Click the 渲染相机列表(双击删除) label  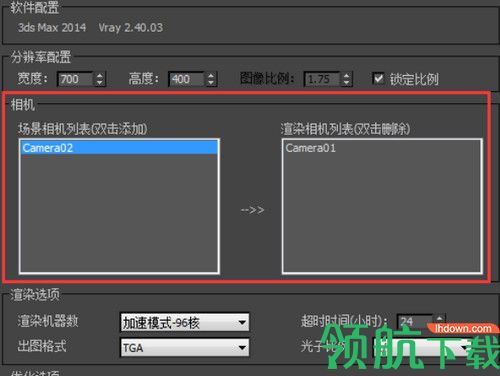[345, 129]
